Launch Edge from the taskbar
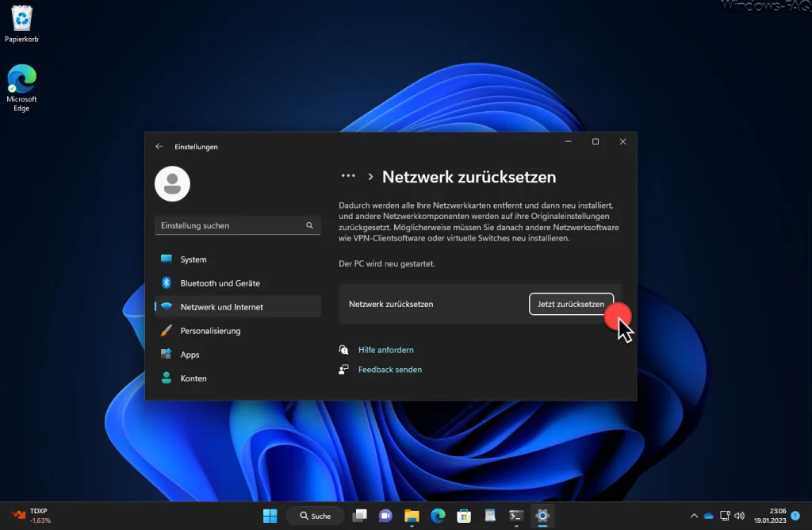This screenshot has height=530, width=812. [438, 516]
